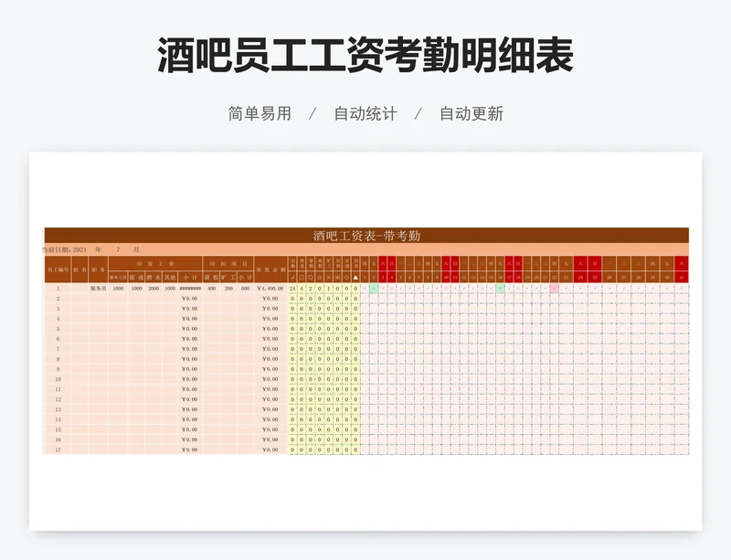The width and height of the screenshot is (731, 560).
Task: Click the circle leave symbol header
Action: 311,277
